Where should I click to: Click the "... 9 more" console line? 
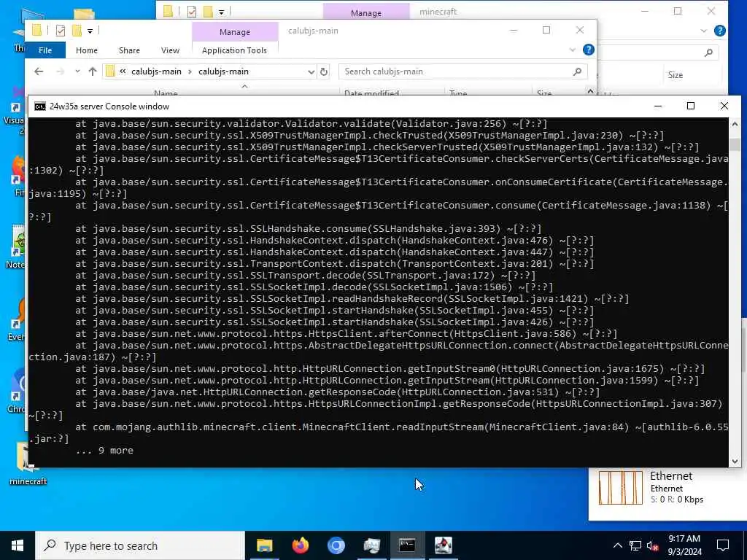click(104, 450)
